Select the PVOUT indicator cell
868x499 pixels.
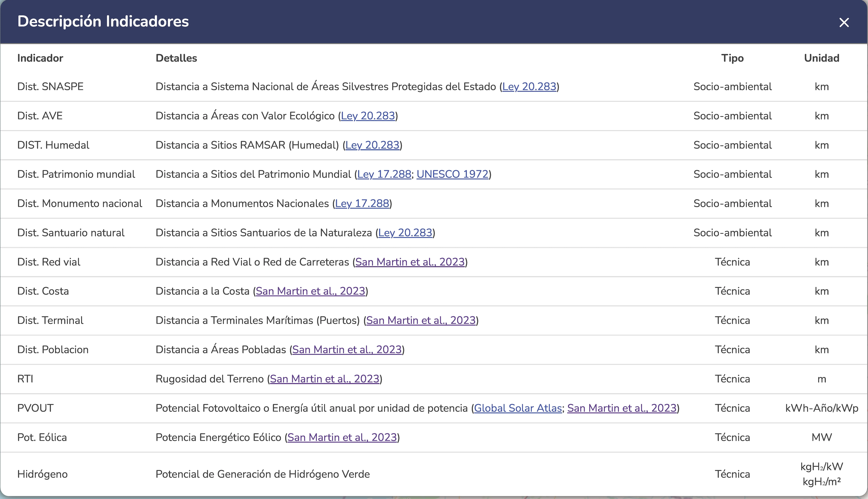pyautogui.click(x=36, y=408)
